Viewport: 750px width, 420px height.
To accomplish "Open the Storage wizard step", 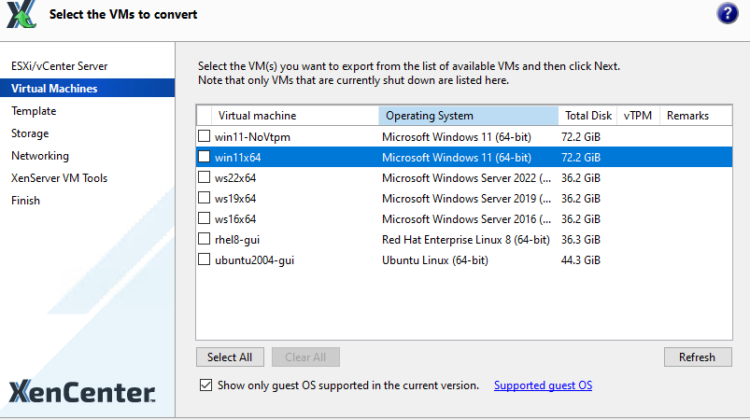I will [30, 133].
